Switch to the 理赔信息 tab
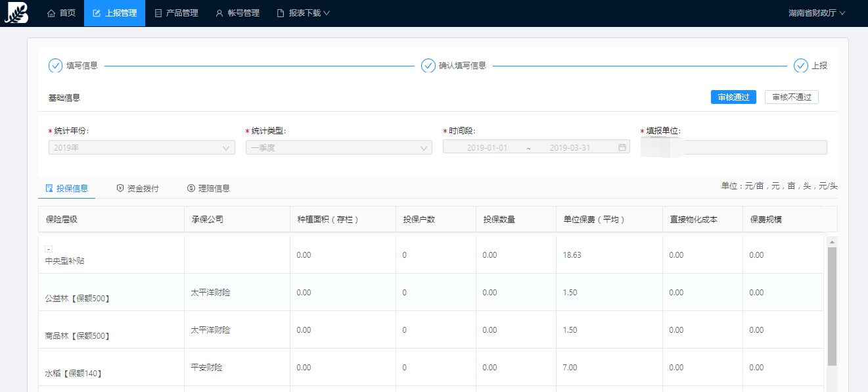 pos(209,189)
